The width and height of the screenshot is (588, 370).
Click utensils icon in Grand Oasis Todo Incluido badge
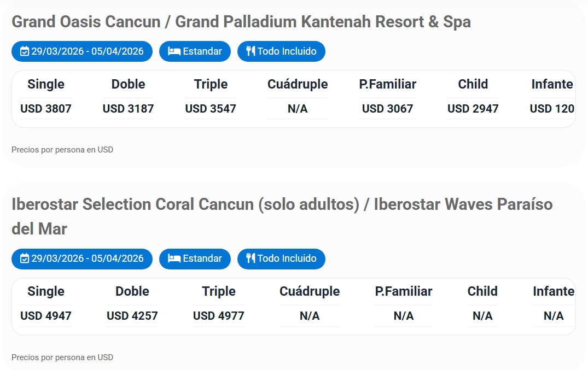click(x=251, y=51)
